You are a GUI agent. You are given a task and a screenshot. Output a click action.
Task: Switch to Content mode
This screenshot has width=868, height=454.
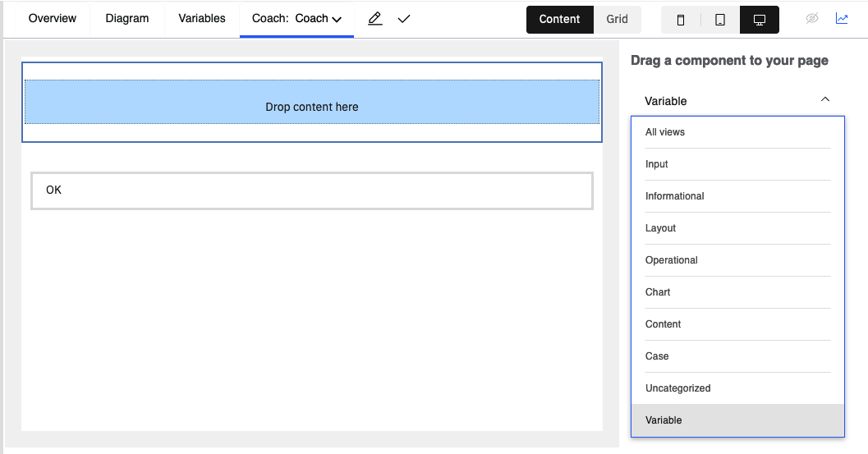(560, 20)
